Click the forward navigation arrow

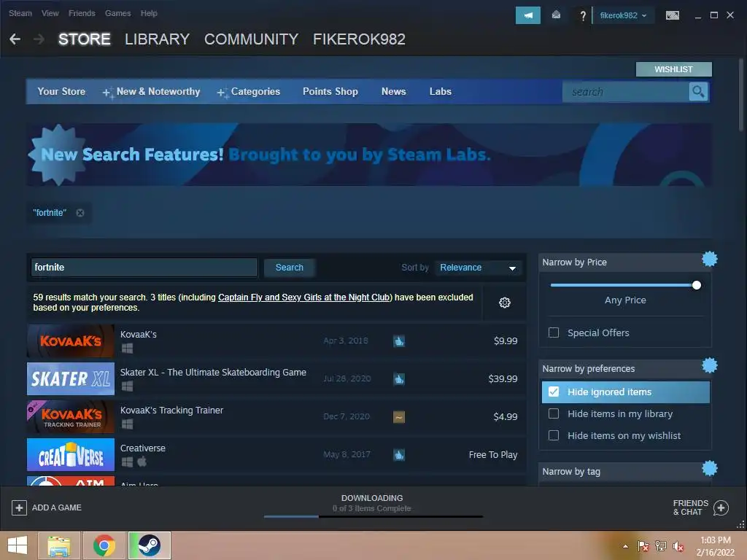(39, 39)
